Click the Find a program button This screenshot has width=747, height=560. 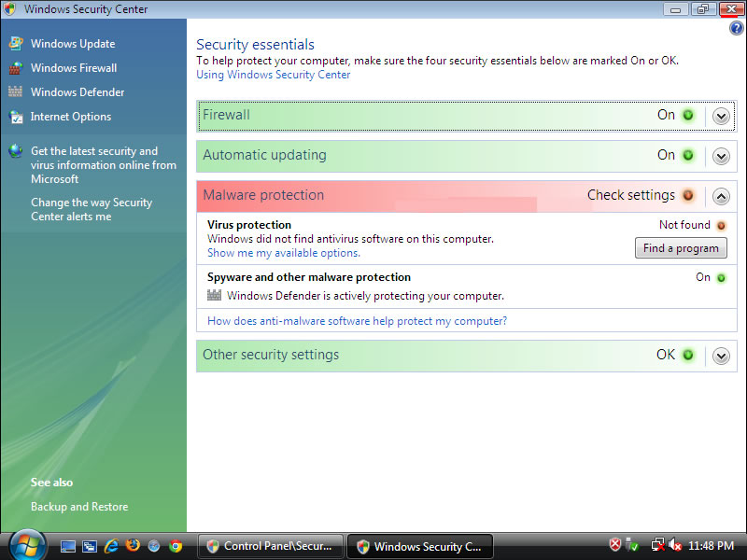point(681,248)
